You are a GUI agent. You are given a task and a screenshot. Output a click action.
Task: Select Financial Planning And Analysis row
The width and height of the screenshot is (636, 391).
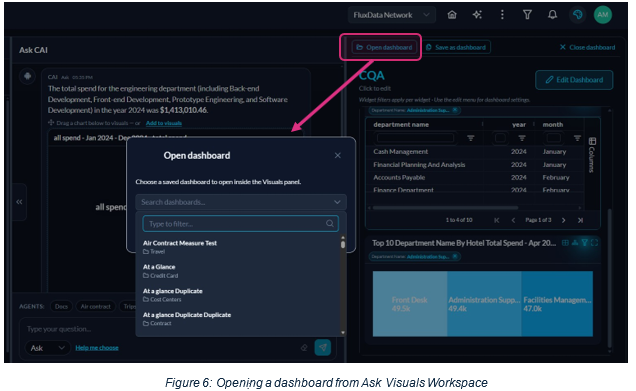(475, 165)
